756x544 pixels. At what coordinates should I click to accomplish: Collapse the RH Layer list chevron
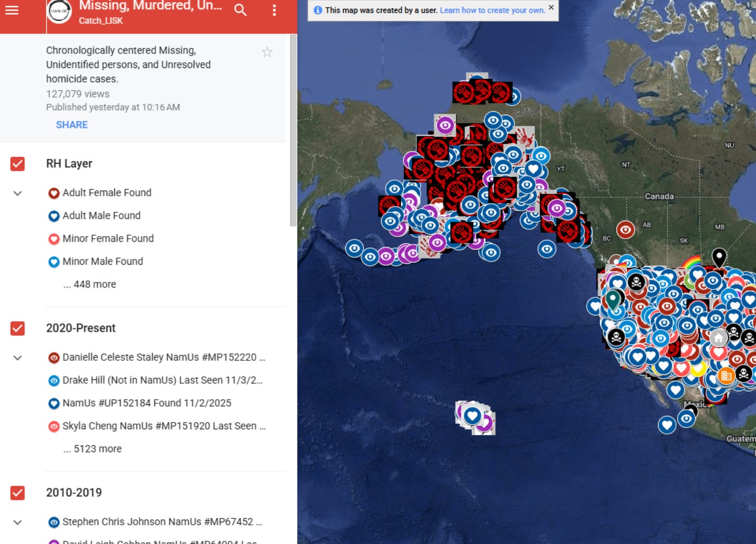pyautogui.click(x=18, y=194)
